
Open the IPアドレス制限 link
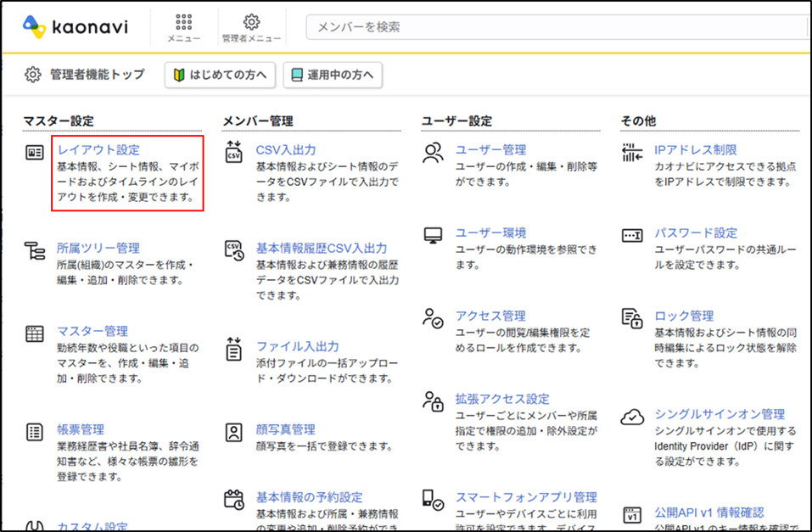696,149
